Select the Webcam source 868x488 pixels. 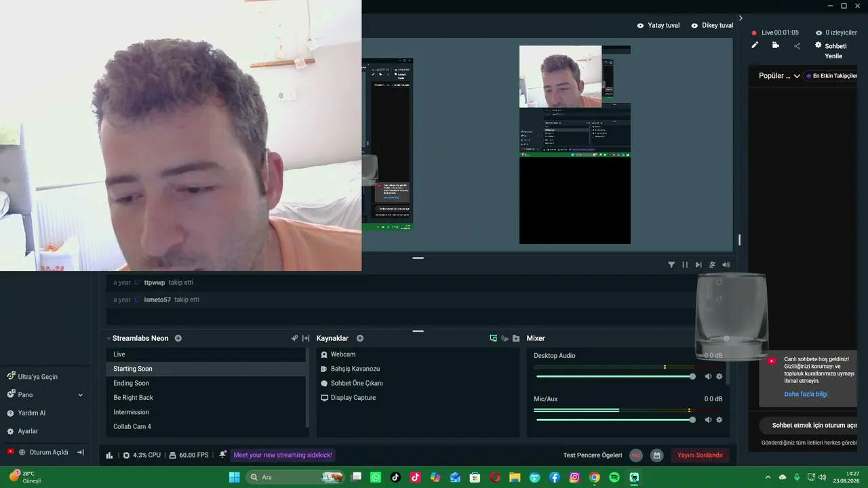pos(418,354)
